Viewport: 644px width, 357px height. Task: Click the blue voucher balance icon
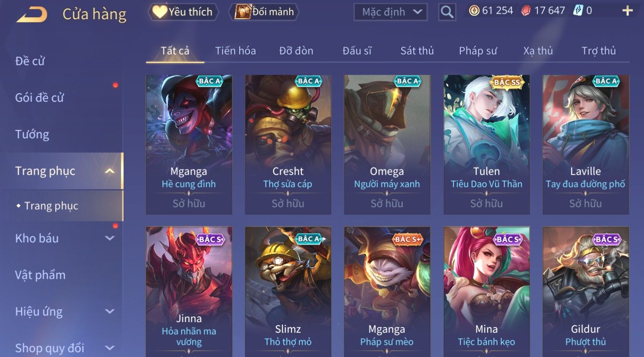[x=578, y=11]
